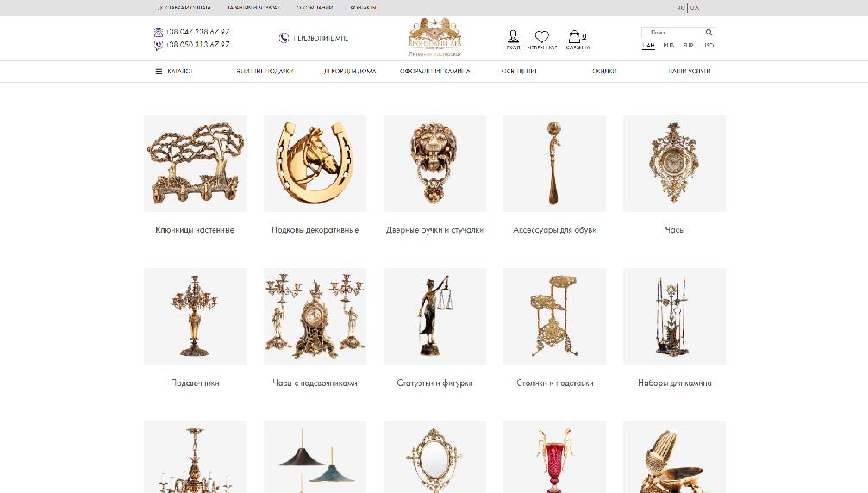Open Декор для дома menu
This screenshot has width=868, height=493.
point(350,72)
